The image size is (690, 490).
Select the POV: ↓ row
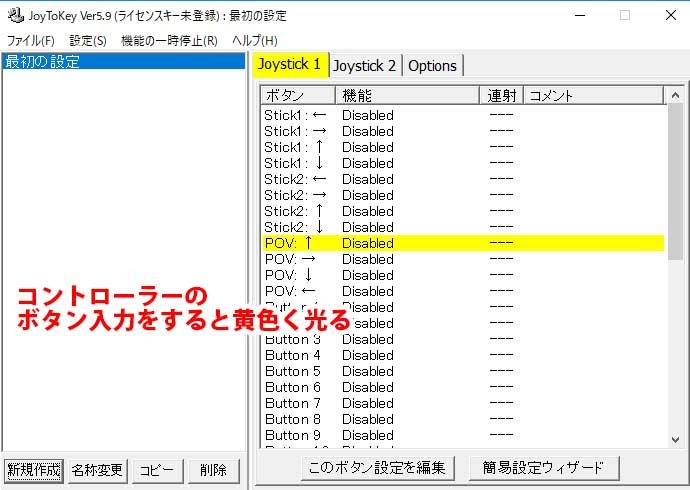[463, 275]
